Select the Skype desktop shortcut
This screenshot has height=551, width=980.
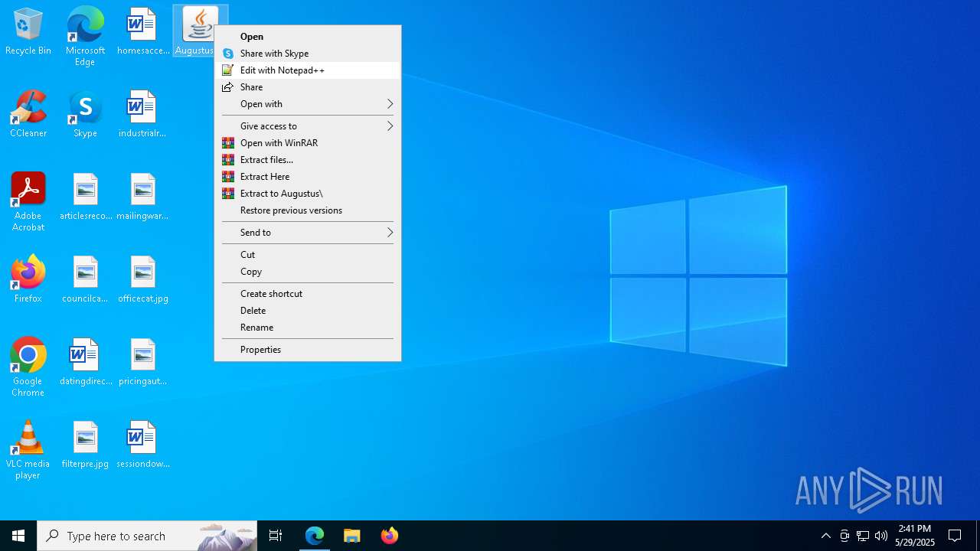click(85, 115)
